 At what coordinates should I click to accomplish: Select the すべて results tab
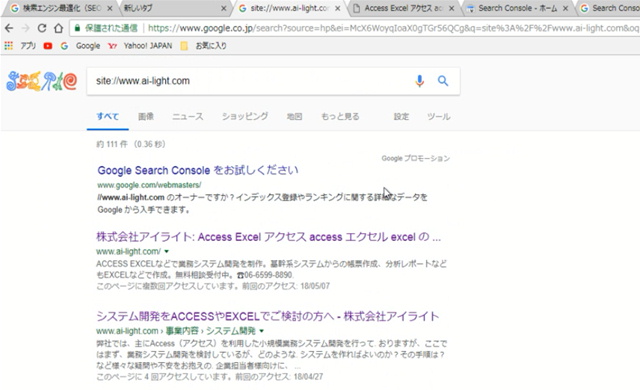click(108, 117)
